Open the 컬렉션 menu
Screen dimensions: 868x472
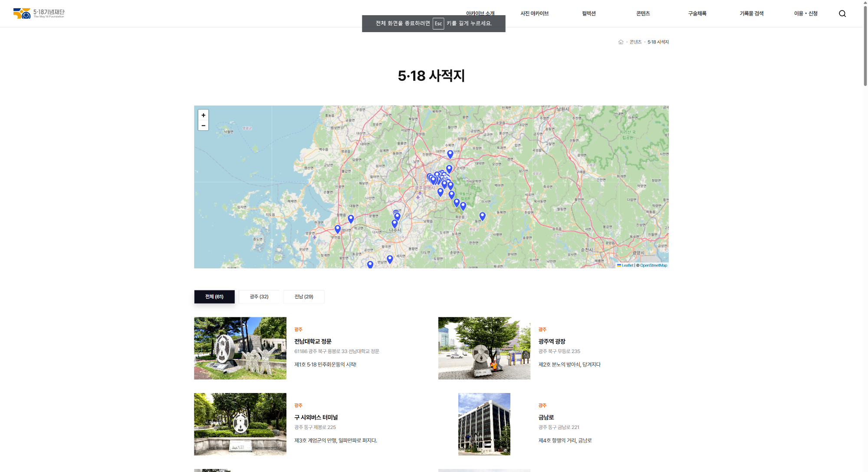[589, 13]
